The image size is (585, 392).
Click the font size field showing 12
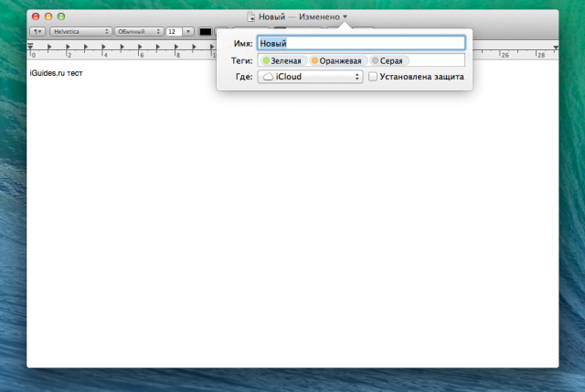point(174,32)
